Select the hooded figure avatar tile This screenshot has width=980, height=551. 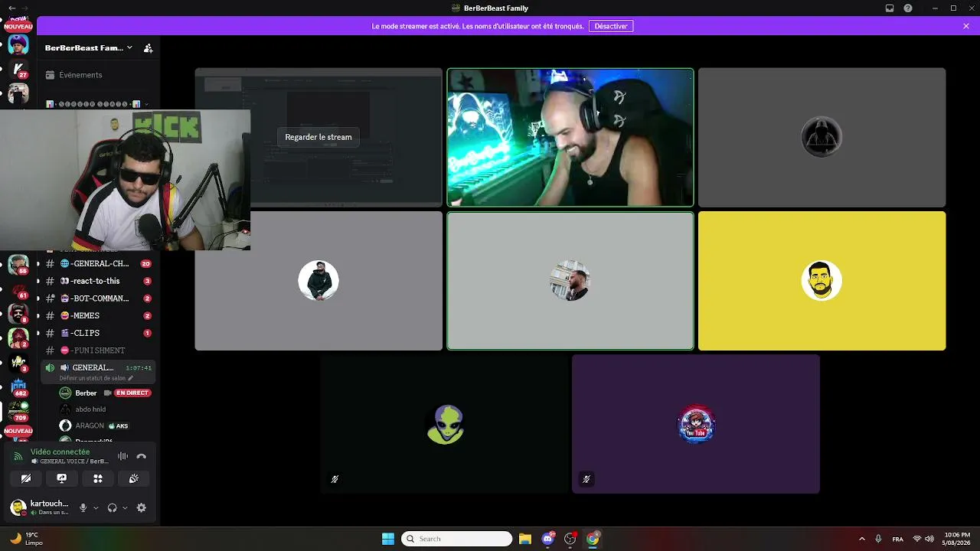pyautogui.click(x=822, y=138)
